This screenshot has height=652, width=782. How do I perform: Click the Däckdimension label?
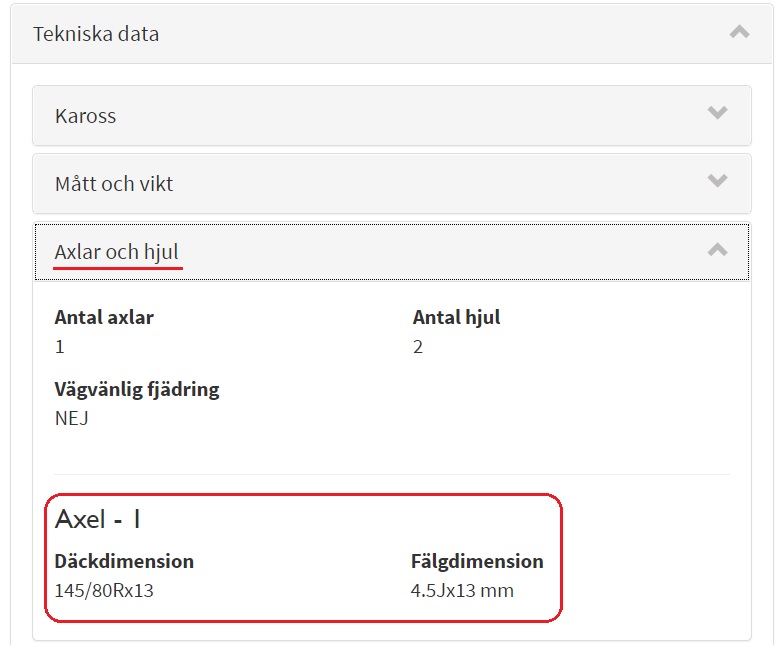(x=124, y=561)
